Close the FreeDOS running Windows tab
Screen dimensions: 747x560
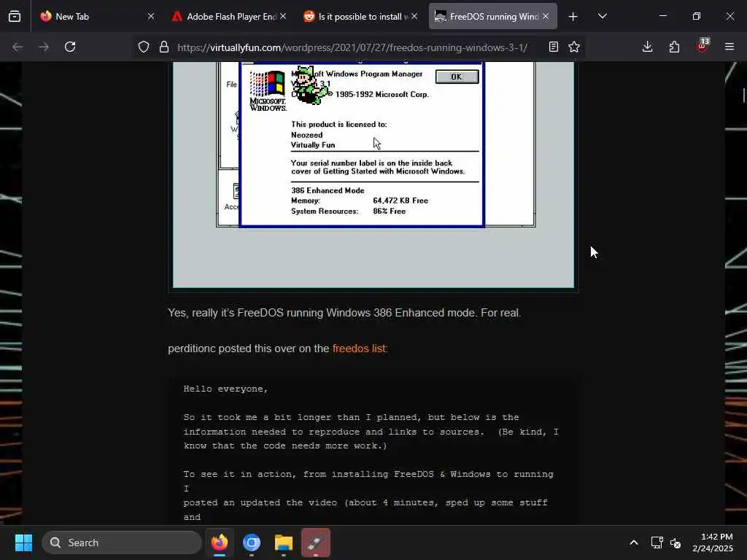click(546, 17)
